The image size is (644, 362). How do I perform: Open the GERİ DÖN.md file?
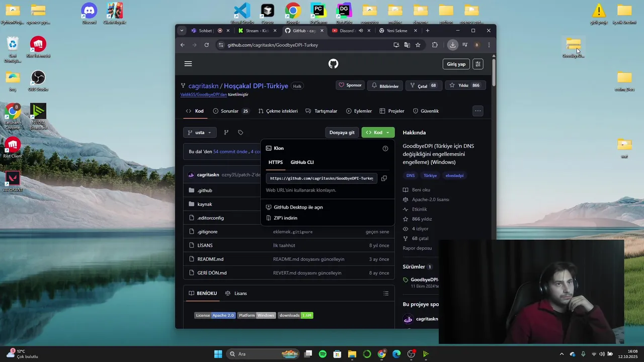coord(212,273)
